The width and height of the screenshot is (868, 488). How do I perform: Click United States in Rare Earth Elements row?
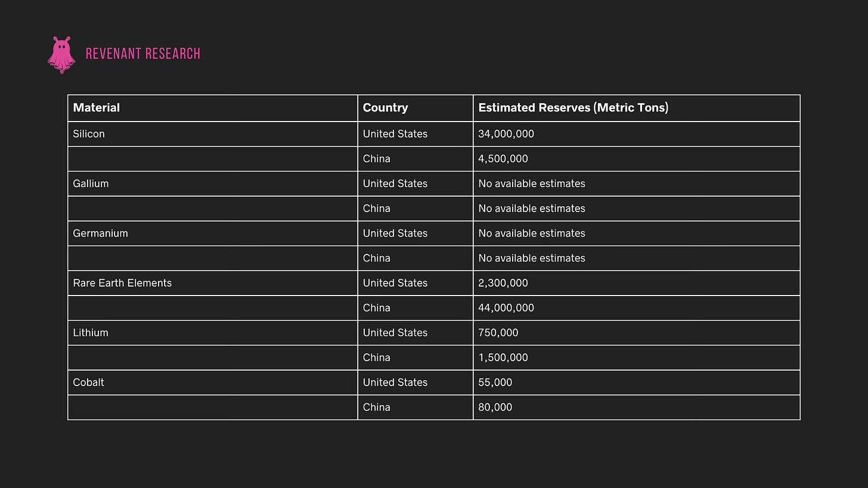395,283
